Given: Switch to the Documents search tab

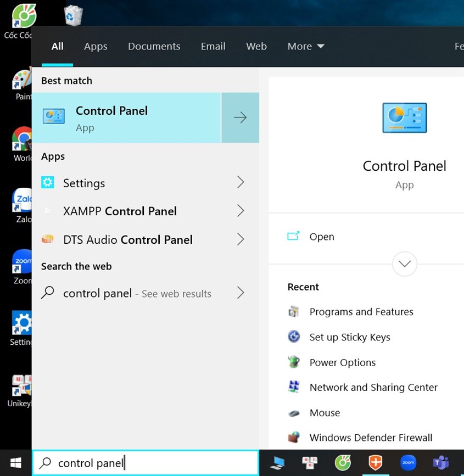Looking at the screenshot, I should (x=154, y=46).
